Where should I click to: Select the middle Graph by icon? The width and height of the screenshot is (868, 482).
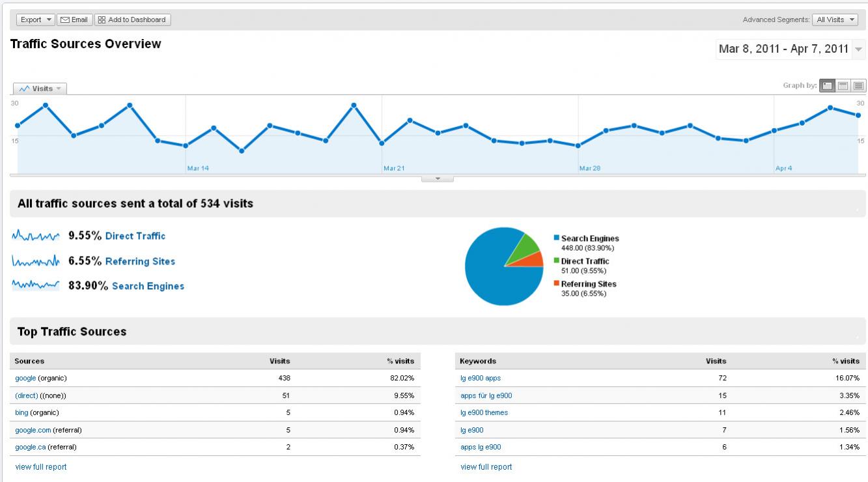(843, 85)
